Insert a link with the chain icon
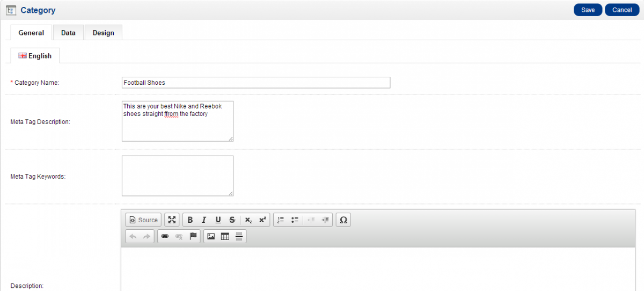This screenshot has width=644, height=291. (165, 236)
